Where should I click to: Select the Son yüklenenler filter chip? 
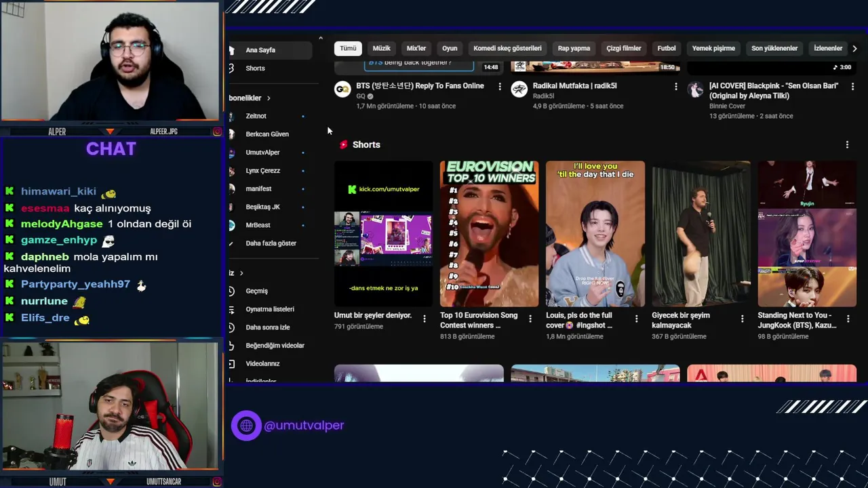click(774, 48)
